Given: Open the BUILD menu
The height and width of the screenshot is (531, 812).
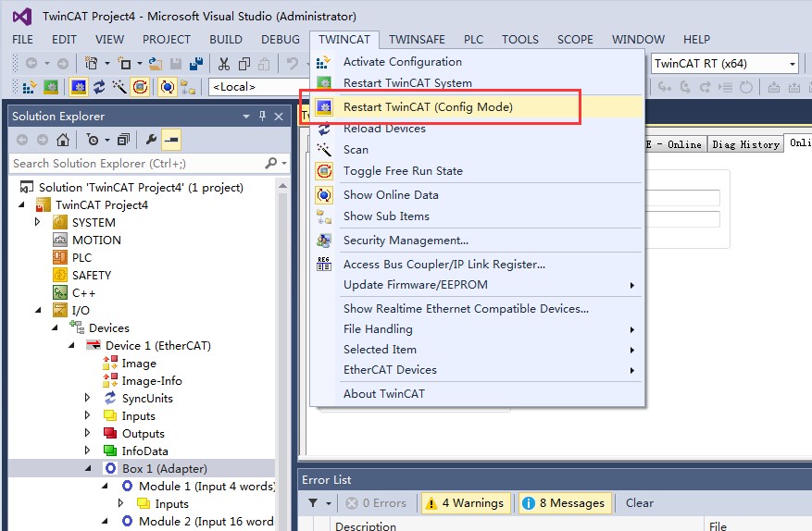Looking at the screenshot, I should pyautogui.click(x=225, y=40).
